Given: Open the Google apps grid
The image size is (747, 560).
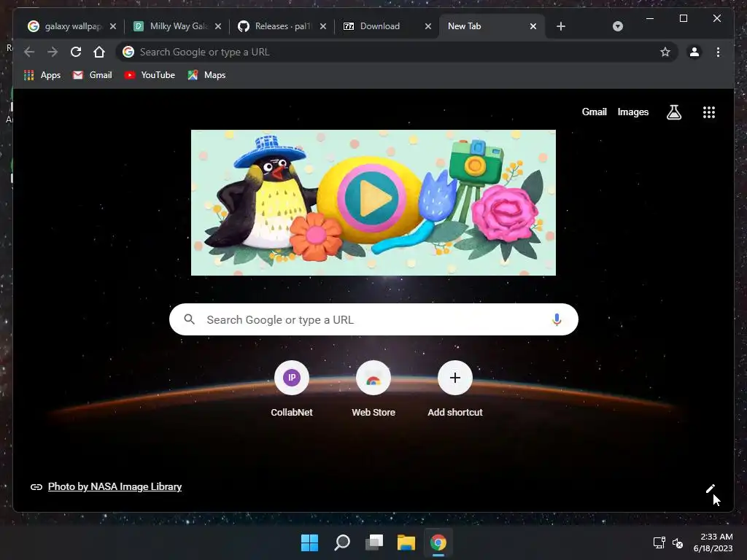Looking at the screenshot, I should pyautogui.click(x=709, y=112).
